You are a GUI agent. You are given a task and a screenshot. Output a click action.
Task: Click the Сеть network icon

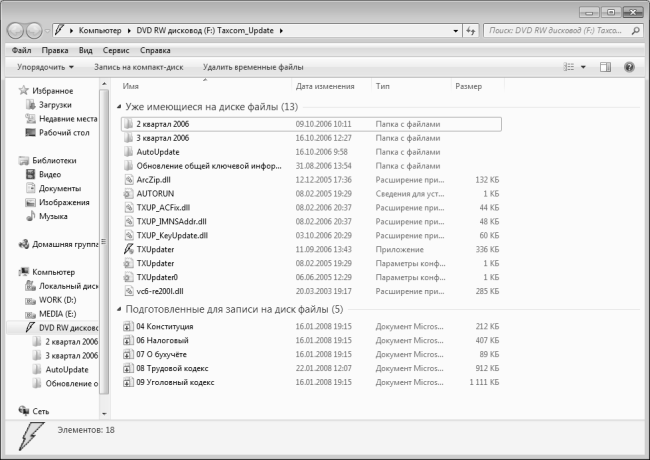pyautogui.click(x=24, y=411)
